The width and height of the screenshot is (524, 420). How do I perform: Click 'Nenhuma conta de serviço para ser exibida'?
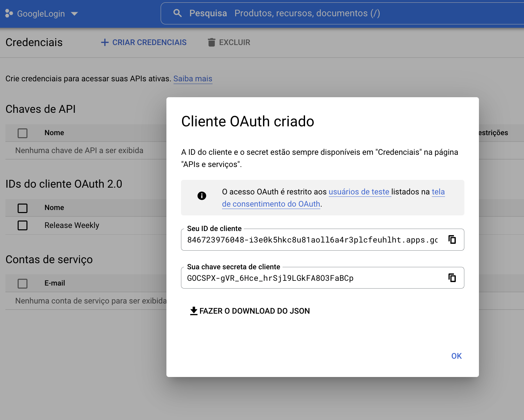[91, 301]
